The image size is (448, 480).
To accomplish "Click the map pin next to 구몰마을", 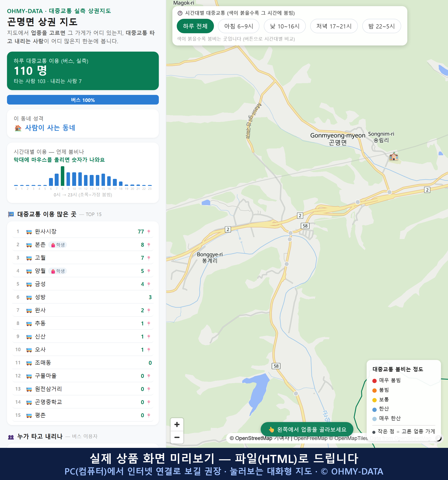I will [149, 376].
